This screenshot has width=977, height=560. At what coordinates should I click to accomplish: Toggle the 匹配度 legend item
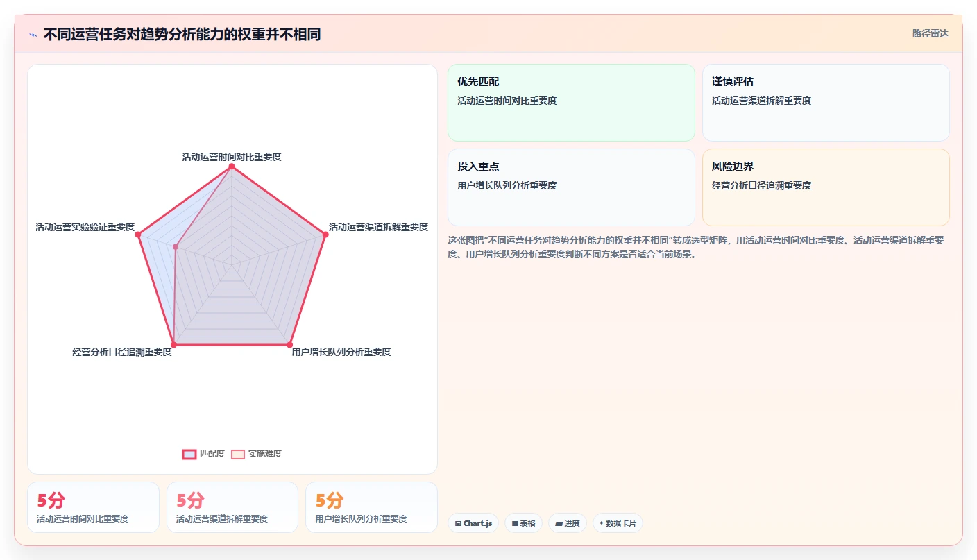(x=203, y=454)
